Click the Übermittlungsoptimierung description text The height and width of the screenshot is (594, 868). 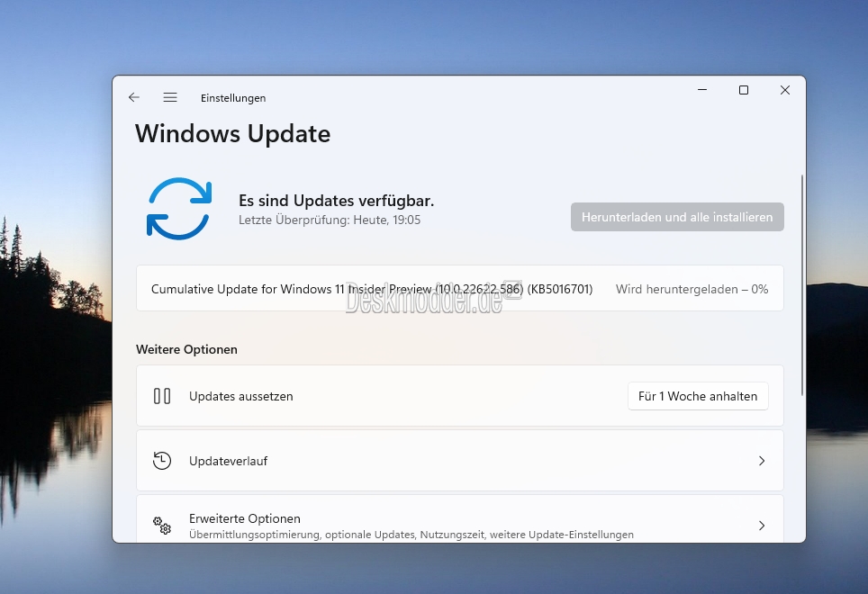click(x=411, y=535)
